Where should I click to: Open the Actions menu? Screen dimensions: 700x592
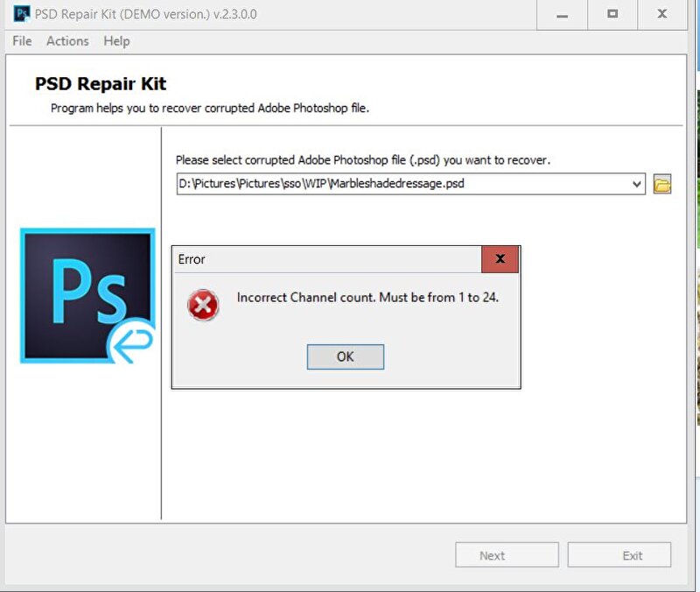[x=67, y=41]
